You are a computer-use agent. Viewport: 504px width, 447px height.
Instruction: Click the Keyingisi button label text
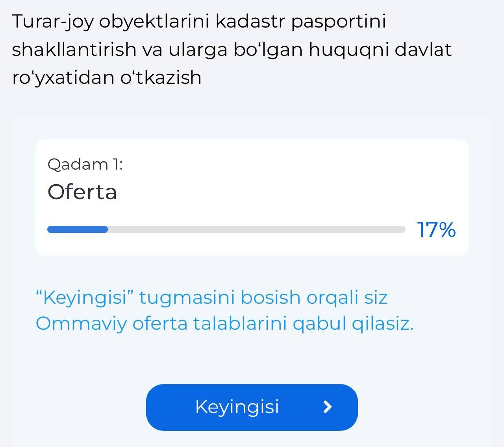(x=237, y=407)
